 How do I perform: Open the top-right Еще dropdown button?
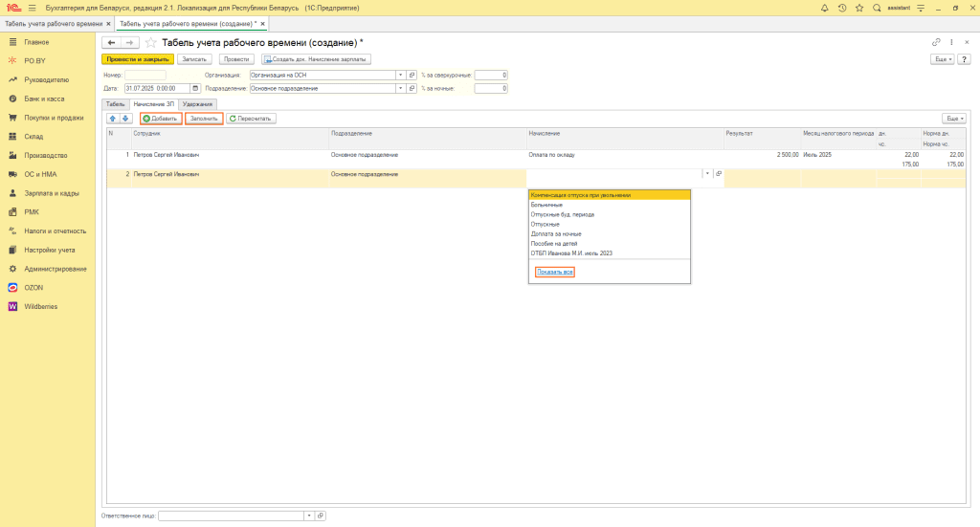943,59
